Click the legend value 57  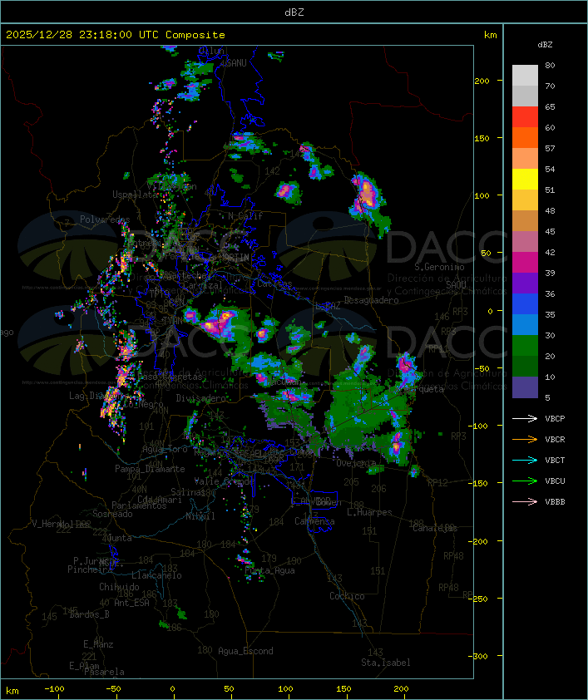550,148
